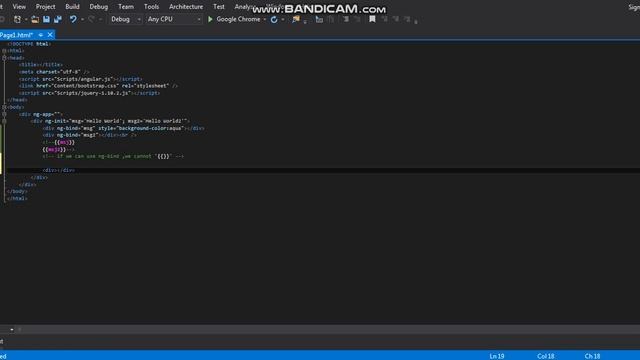
Task: Click the ng-bind msg background-color aqua line
Action: tap(123, 128)
